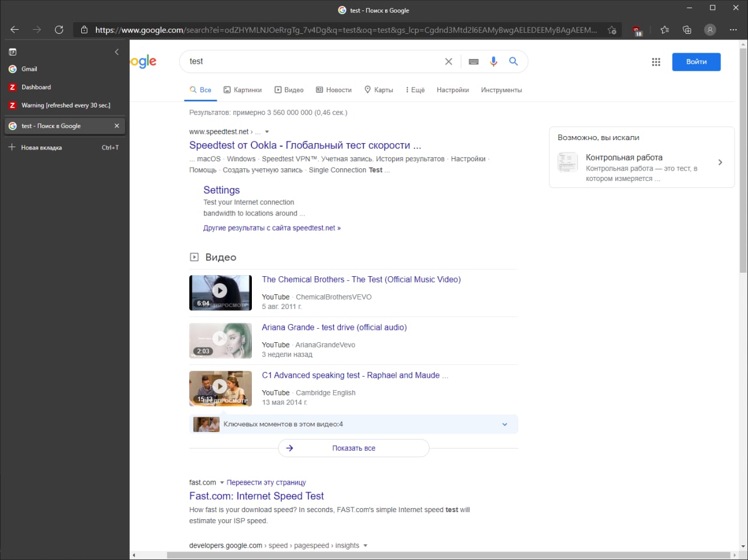Open The Chemical Brothers - The Test link
Image resolution: width=748 pixels, height=560 pixels.
(x=361, y=280)
